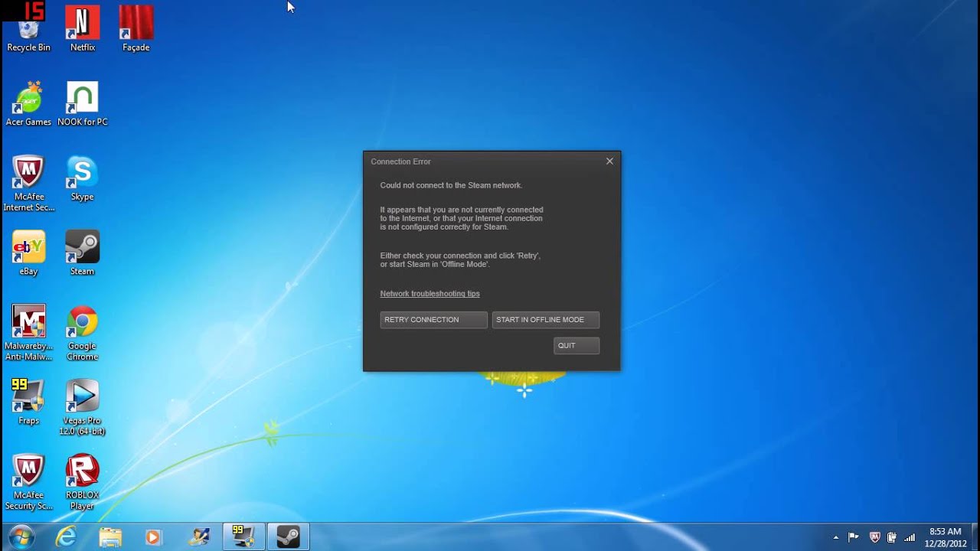Launch Internet Explorer from the taskbar

(67, 536)
